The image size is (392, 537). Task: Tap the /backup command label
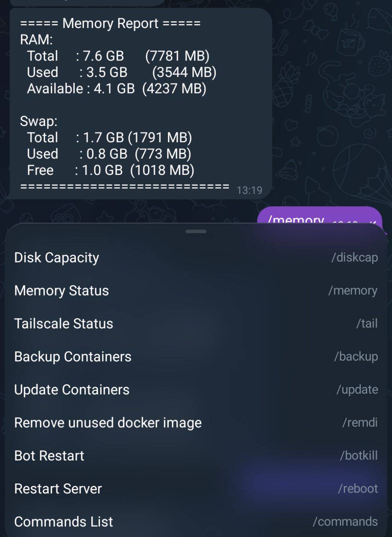point(356,356)
